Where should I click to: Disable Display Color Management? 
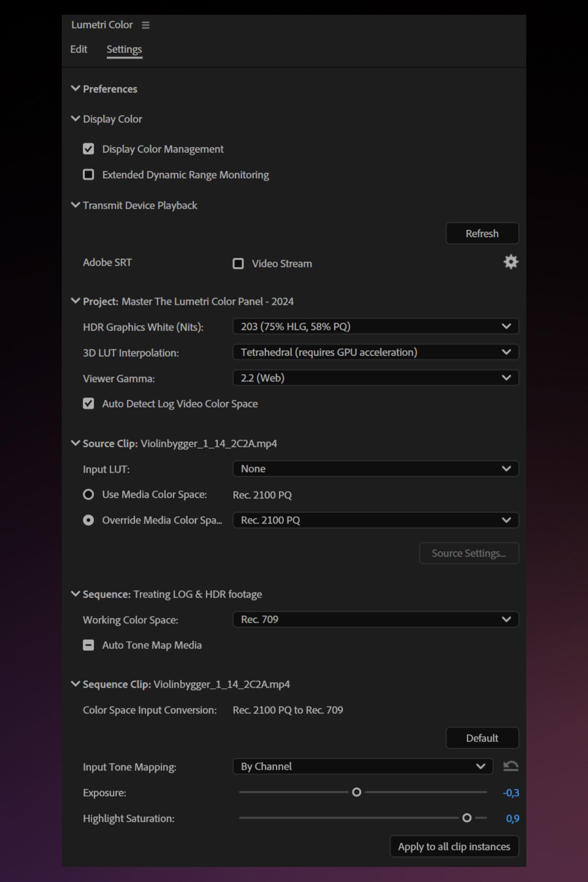click(89, 149)
